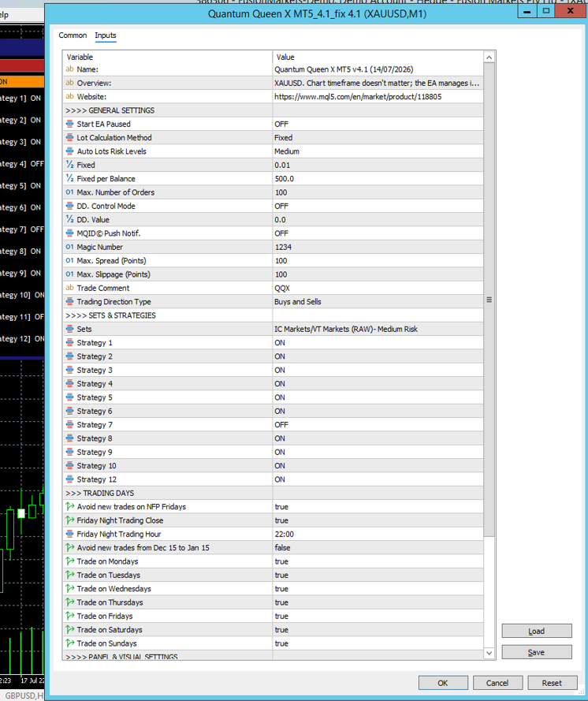Image resolution: width=588 pixels, height=701 pixels.
Task: Switch to the Common tab
Action: coord(73,35)
